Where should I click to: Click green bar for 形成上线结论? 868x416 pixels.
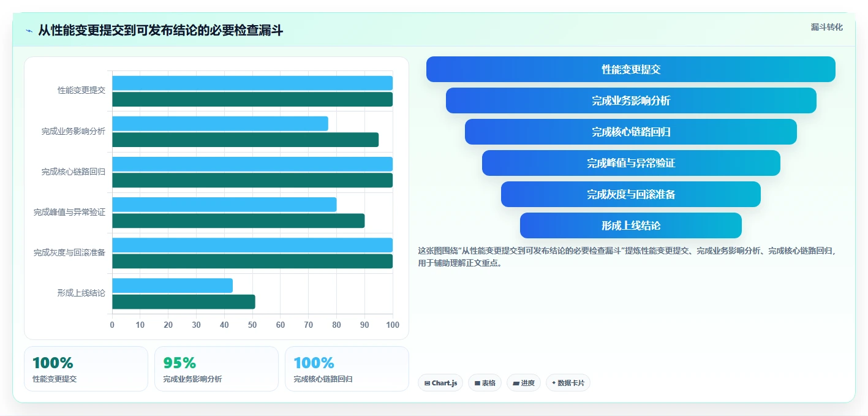click(184, 301)
